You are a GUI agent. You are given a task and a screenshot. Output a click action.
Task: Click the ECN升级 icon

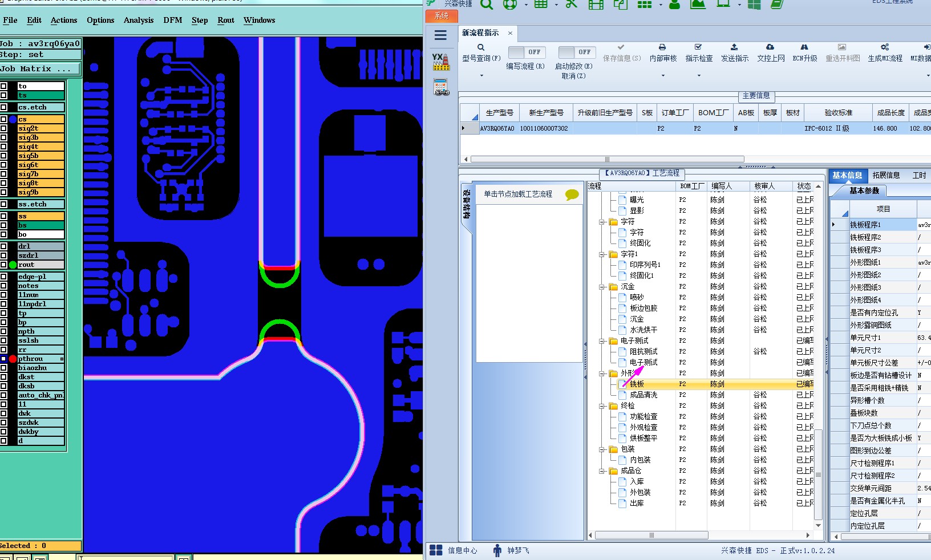coord(804,47)
